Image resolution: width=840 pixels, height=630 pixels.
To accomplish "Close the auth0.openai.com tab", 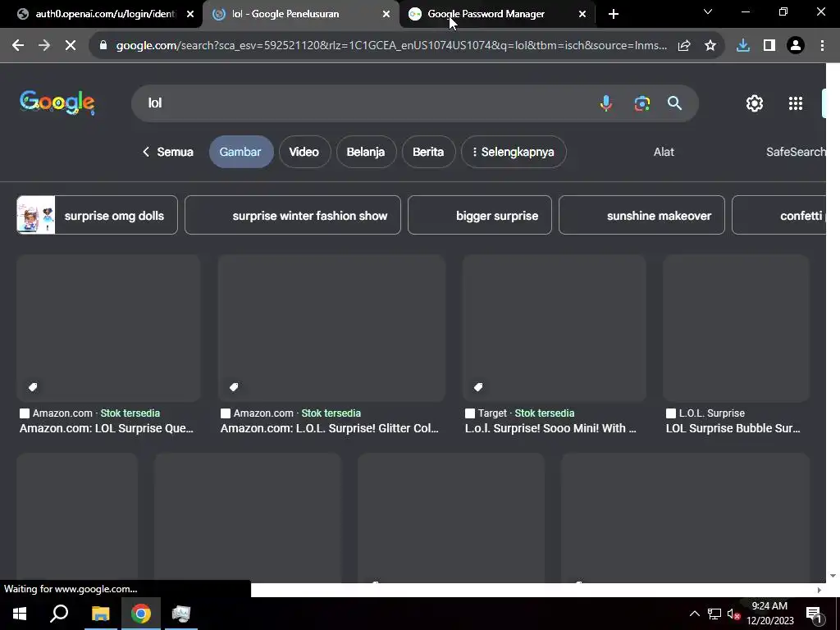I will click(190, 14).
